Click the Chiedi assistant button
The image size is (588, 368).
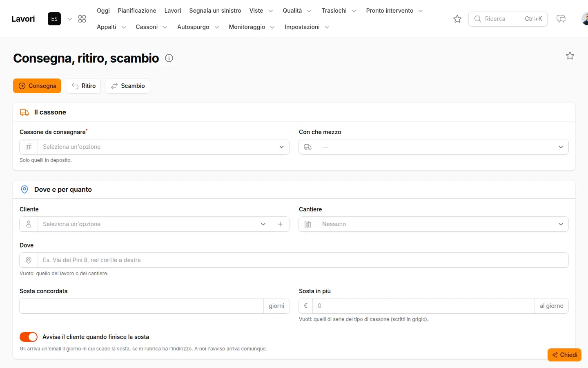pyautogui.click(x=564, y=355)
